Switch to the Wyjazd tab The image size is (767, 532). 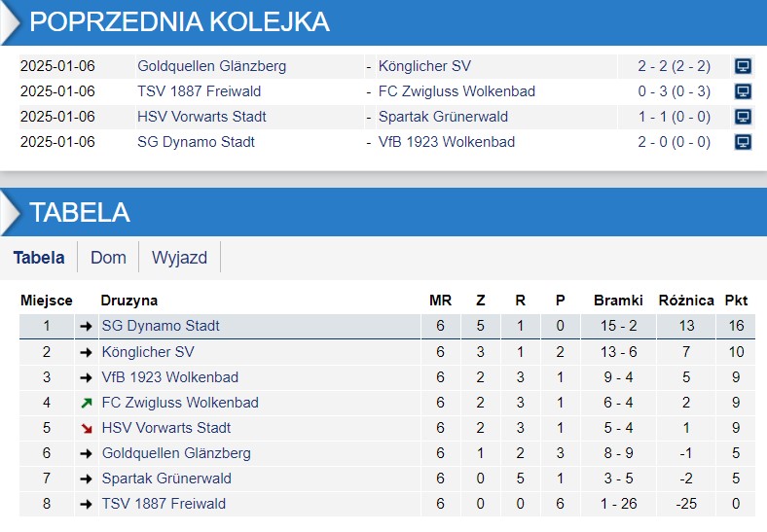[x=179, y=258]
